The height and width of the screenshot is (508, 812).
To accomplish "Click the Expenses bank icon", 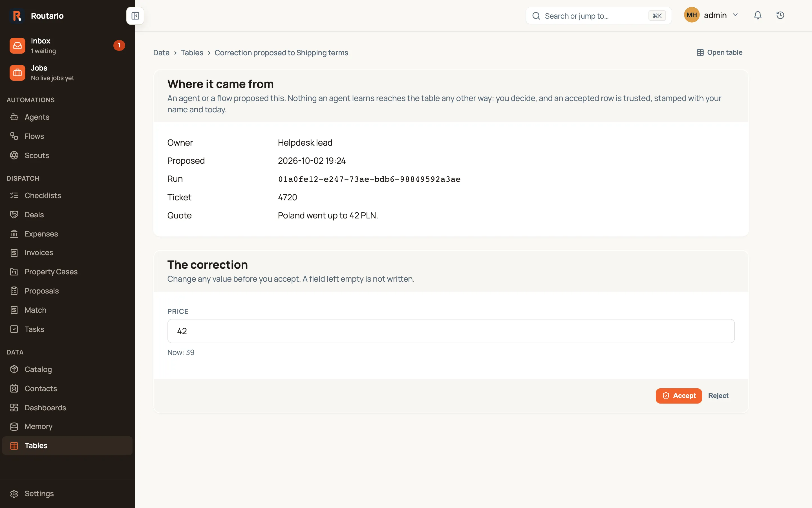I will point(14,233).
